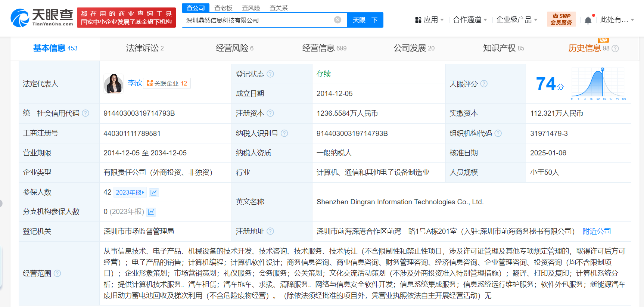The width and height of the screenshot is (644, 307).
Task: Click the clear search text icon
Action: pos(337,20)
